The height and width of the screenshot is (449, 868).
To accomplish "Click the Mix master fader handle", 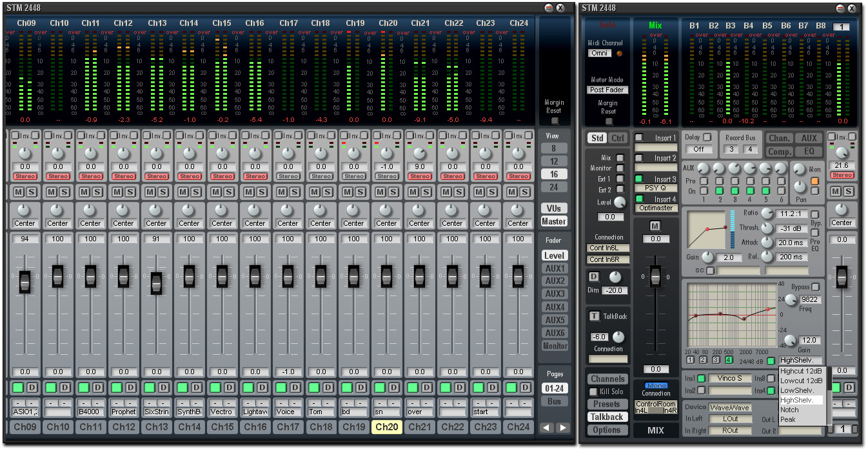I will (655, 276).
